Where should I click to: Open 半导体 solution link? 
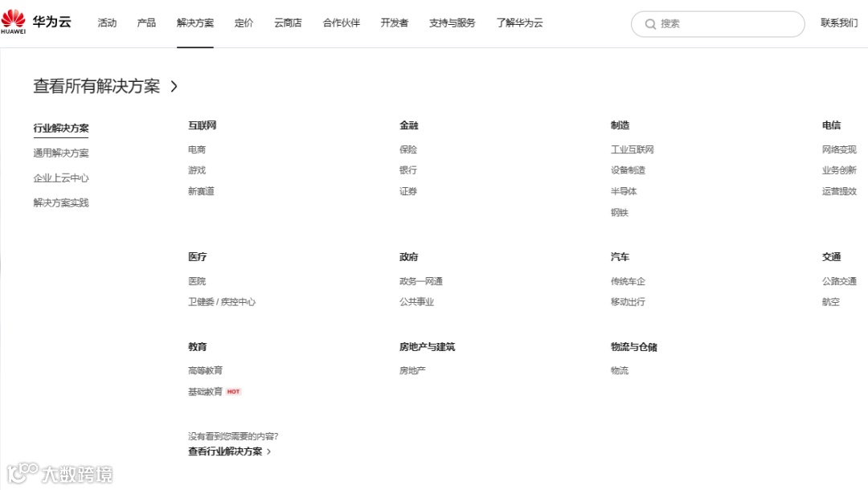click(x=624, y=191)
